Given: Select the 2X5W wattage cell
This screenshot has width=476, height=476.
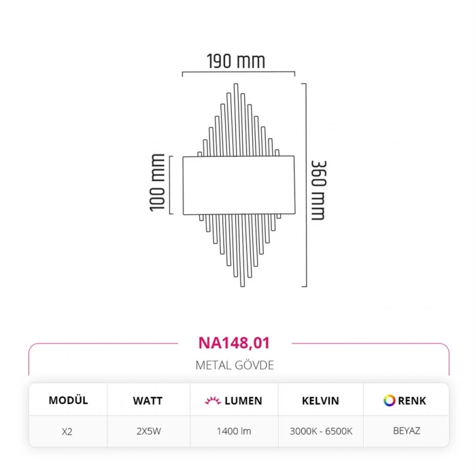Looking at the screenshot, I should 148,431.
